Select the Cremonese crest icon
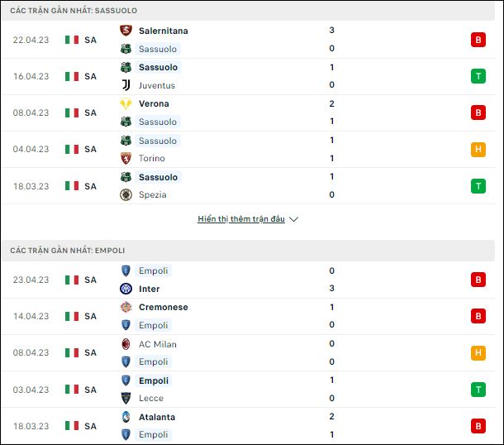The height and width of the screenshot is (445, 504). click(x=126, y=307)
